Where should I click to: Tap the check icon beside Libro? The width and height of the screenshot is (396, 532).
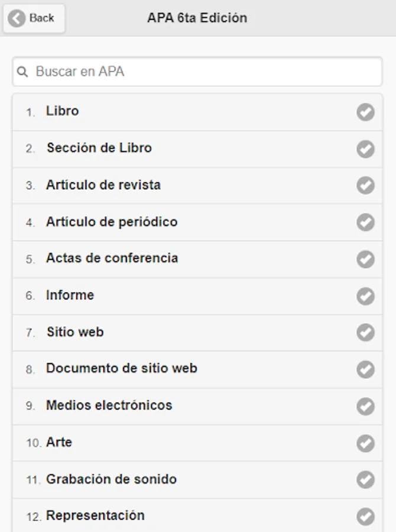[365, 112]
